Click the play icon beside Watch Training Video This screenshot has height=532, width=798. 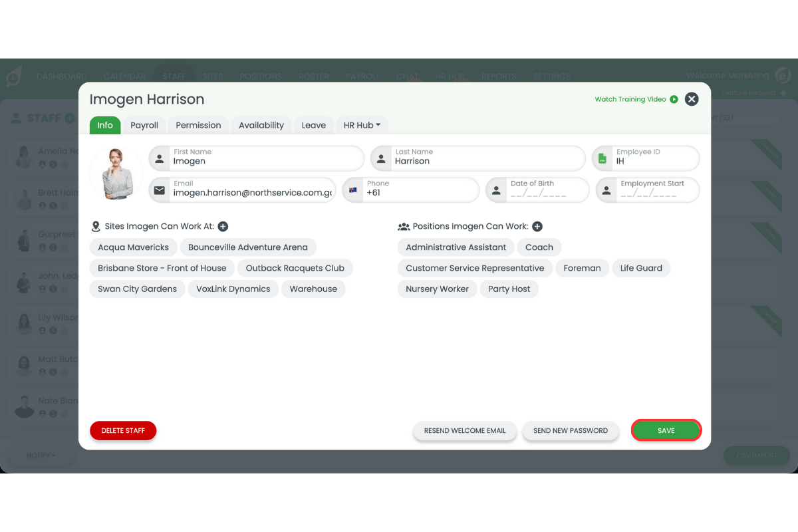click(674, 99)
